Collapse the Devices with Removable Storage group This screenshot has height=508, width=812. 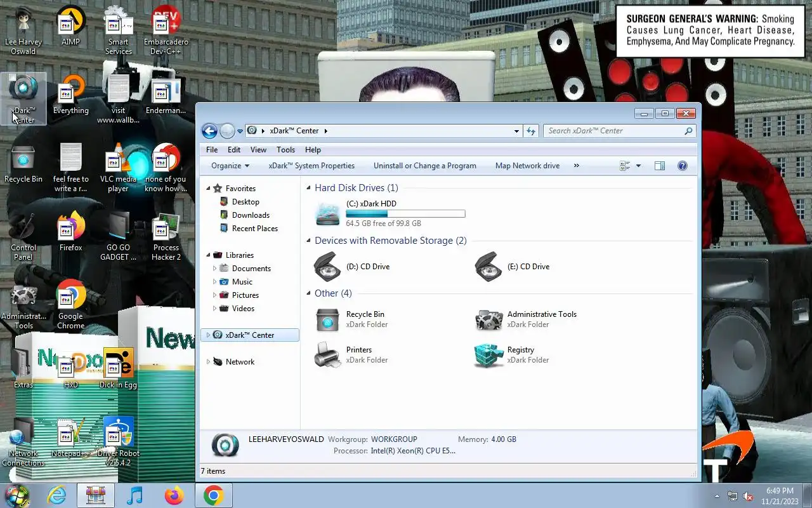coord(309,241)
